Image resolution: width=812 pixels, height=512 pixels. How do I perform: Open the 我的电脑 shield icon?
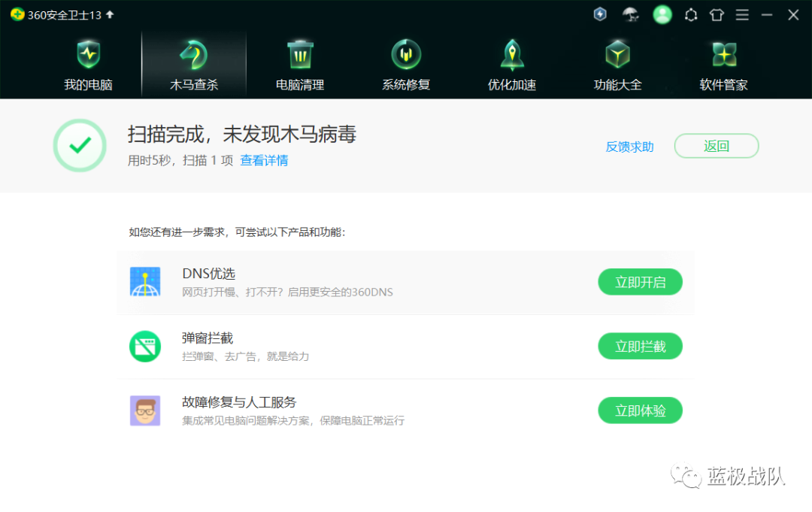coord(89,54)
